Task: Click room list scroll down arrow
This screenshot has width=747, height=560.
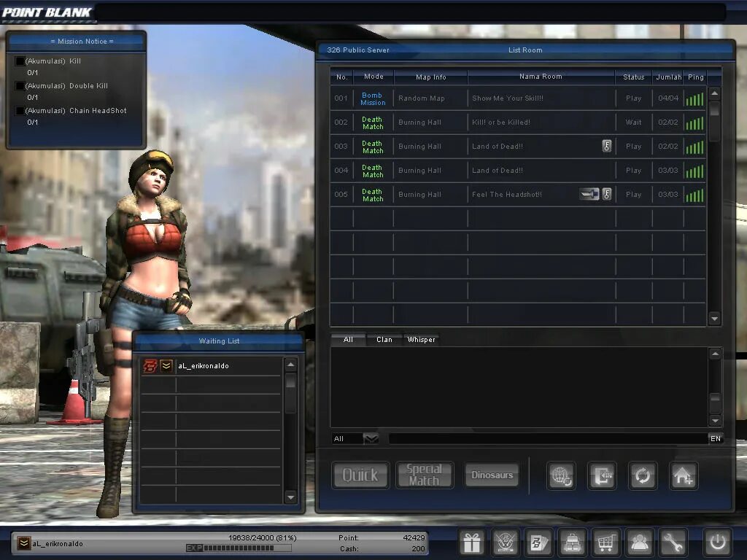Action: pos(714,318)
